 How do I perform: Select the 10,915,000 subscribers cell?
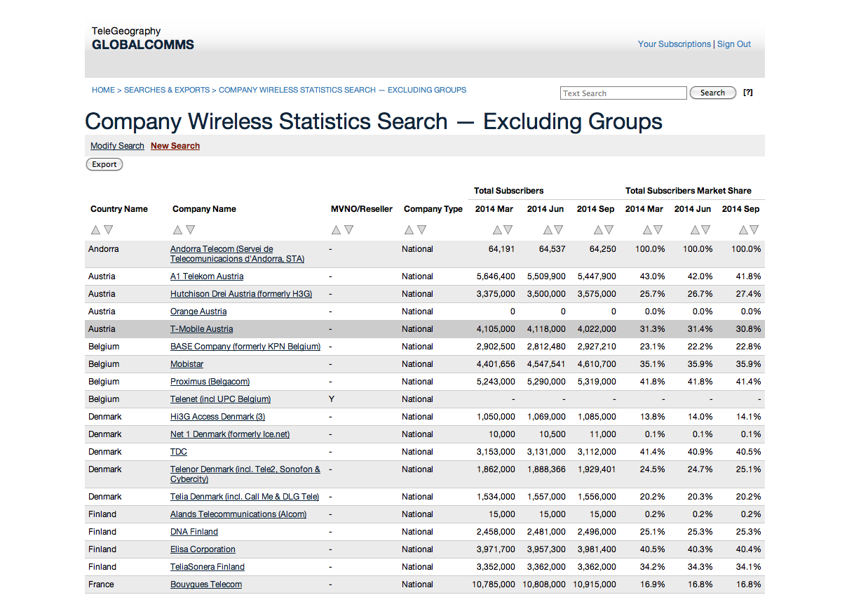(595, 584)
